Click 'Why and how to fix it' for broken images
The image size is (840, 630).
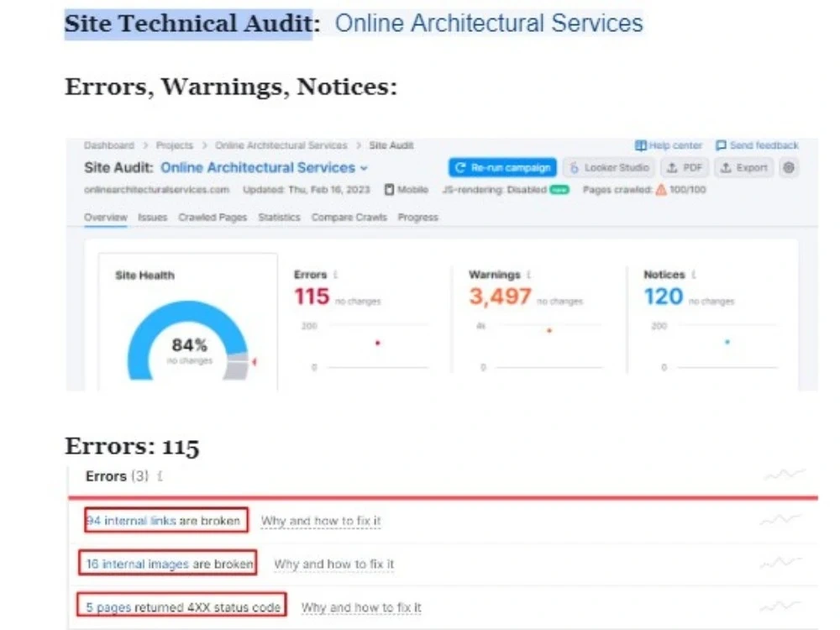(333, 564)
